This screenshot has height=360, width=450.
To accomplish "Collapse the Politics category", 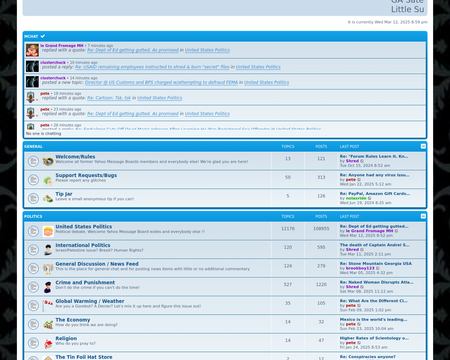I will pyautogui.click(x=423, y=216).
